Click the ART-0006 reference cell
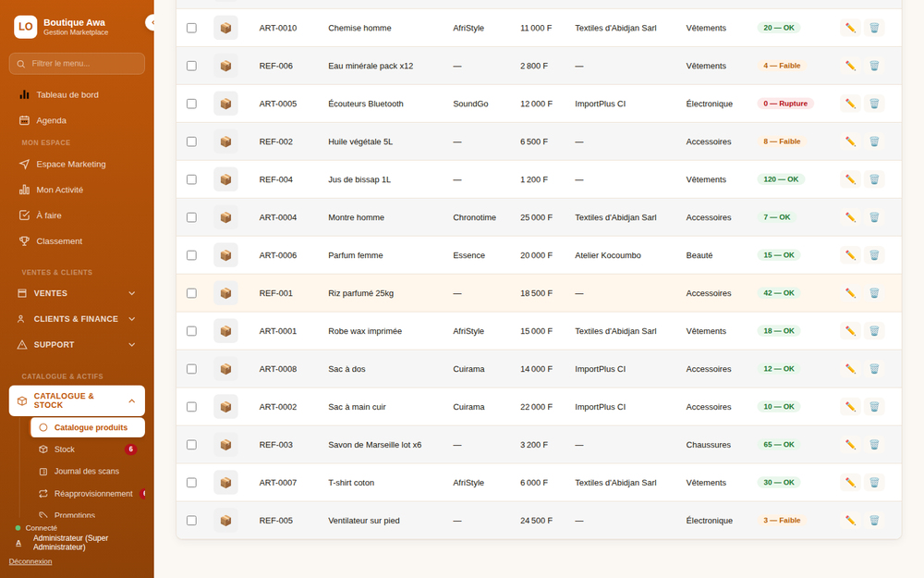The image size is (924, 578). tap(277, 255)
